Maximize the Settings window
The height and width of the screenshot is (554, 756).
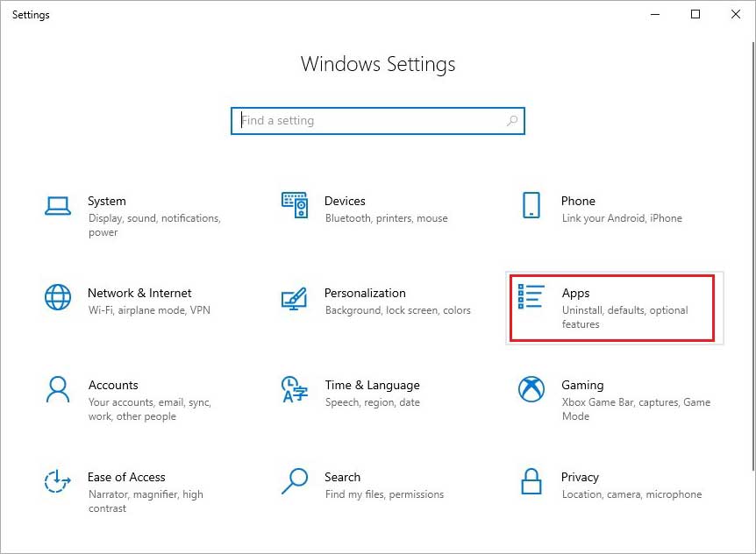(695, 14)
